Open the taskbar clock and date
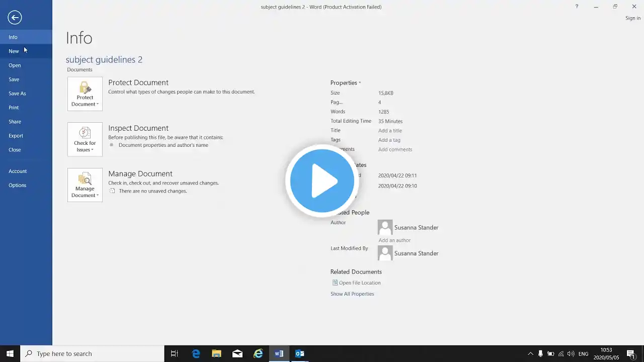 click(x=606, y=353)
